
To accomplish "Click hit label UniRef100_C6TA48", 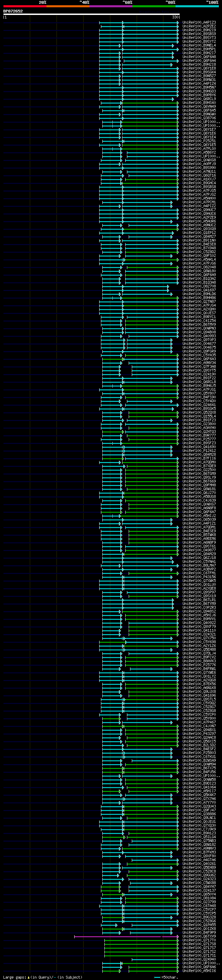I will pyautogui.click(x=199, y=906).
